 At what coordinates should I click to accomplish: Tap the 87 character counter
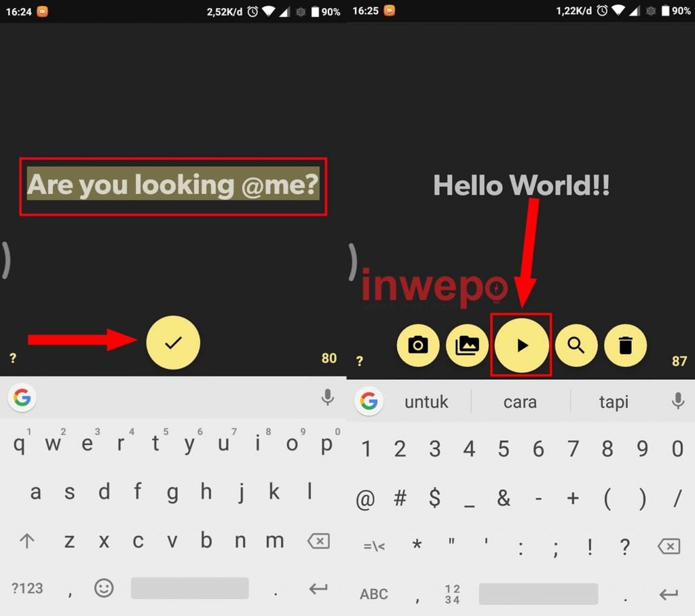pos(679,361)
